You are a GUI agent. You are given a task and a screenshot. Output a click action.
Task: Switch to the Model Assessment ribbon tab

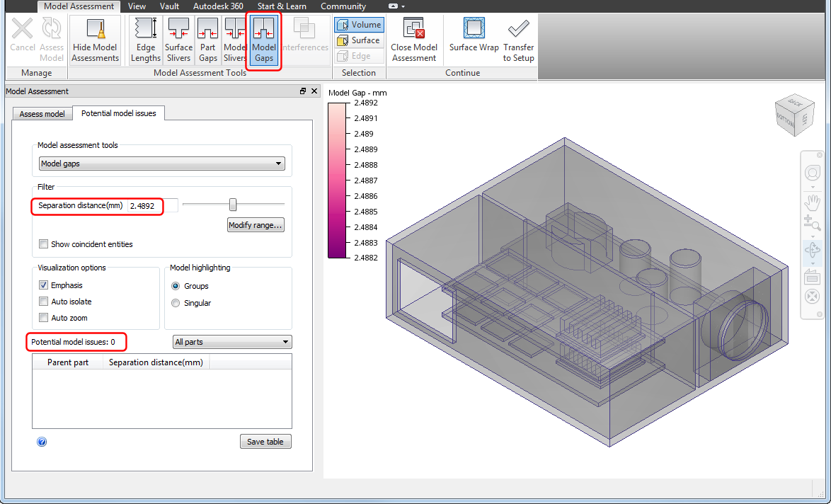point(79,6)
